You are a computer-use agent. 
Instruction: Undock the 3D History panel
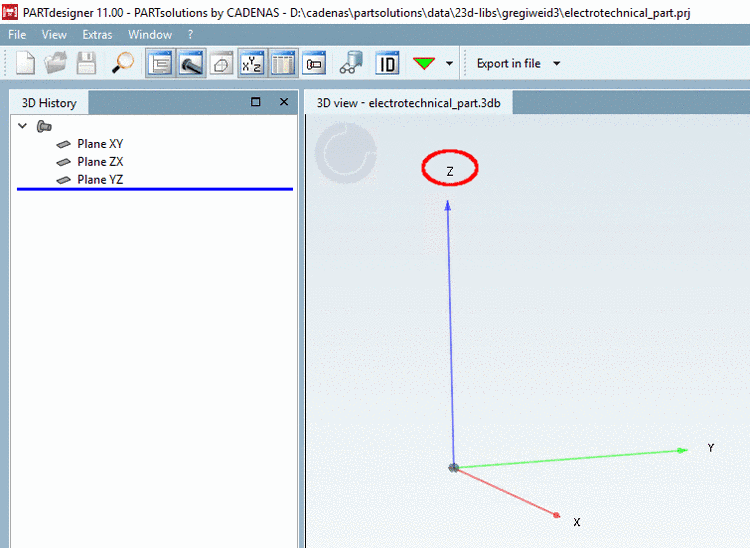pos(256,102)
